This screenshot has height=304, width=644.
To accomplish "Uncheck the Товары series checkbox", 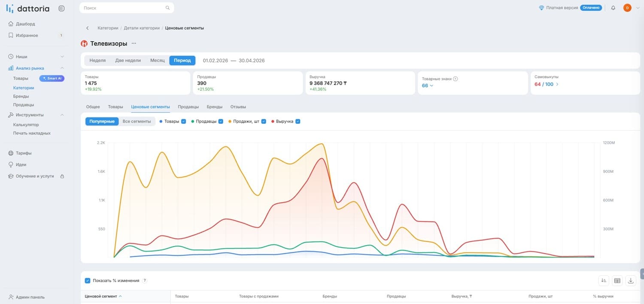I will 183,121.
